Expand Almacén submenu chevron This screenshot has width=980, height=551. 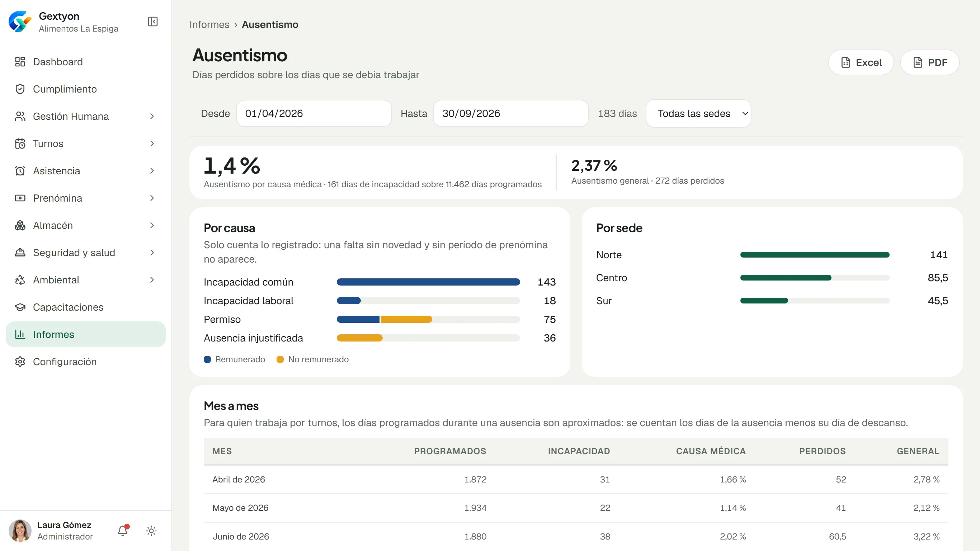click(x=152, y=225)
